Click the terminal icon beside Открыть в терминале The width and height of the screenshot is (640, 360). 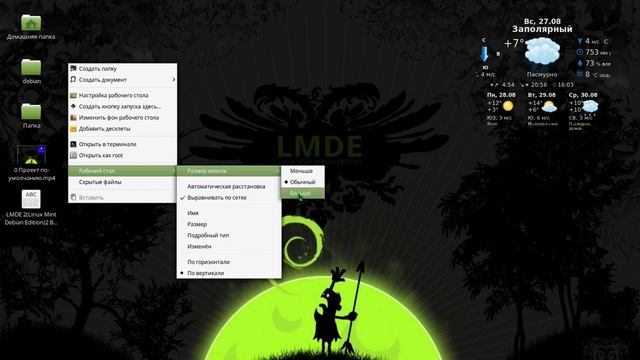tap(73, 144)
